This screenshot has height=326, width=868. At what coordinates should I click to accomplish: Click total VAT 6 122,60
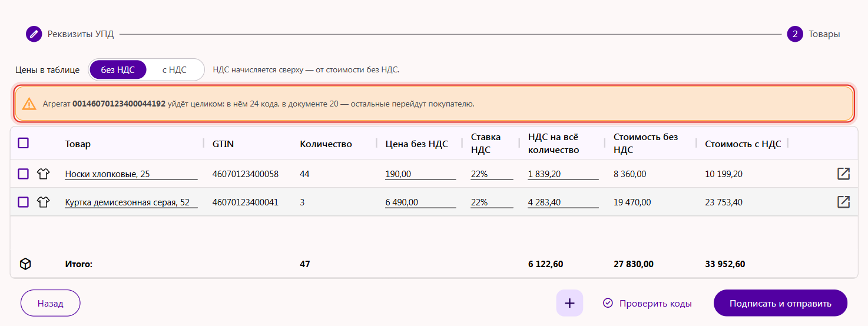[546, 264]
